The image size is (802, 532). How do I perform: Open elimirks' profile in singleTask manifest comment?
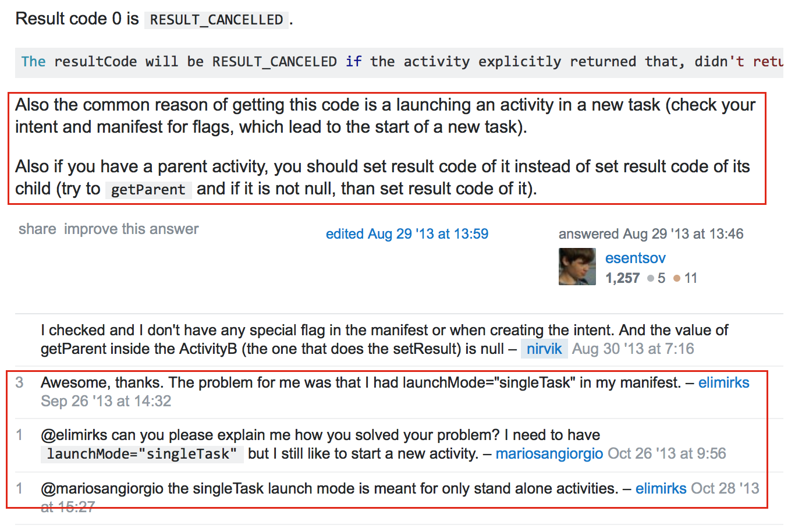coord(723,382)
